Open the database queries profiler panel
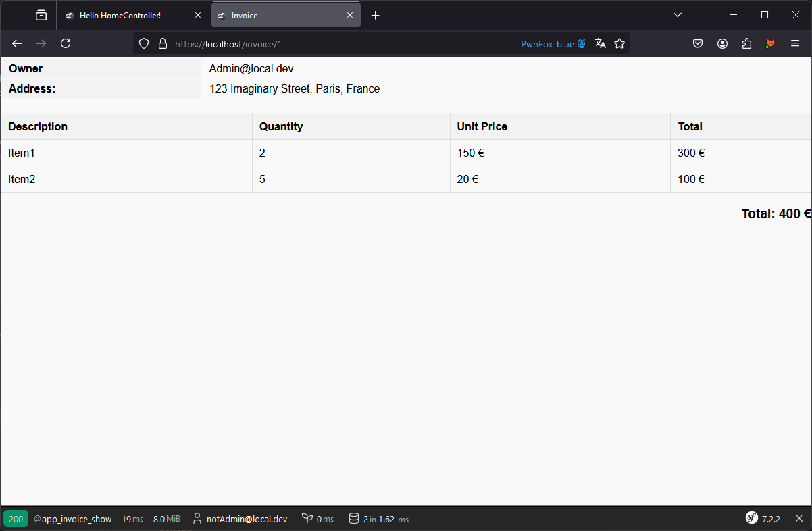This screenshot has height=531, width=812. coord(378,519)
